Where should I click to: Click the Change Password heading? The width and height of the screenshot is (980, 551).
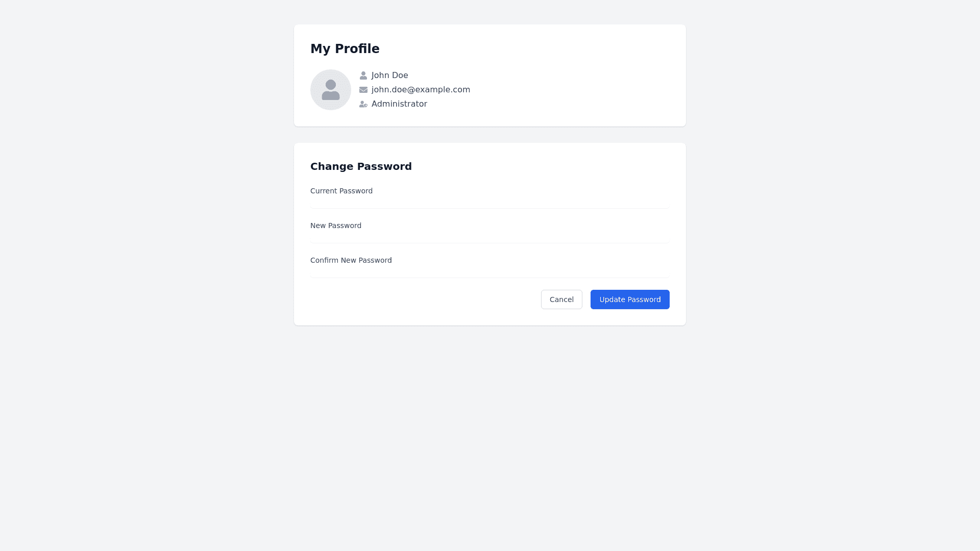point(361,167)
